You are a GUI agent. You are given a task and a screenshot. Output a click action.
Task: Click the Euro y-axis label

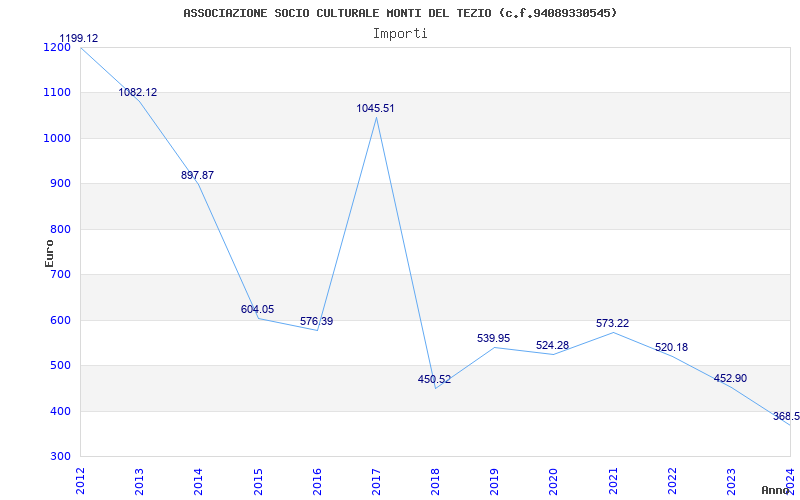point(49,253)
